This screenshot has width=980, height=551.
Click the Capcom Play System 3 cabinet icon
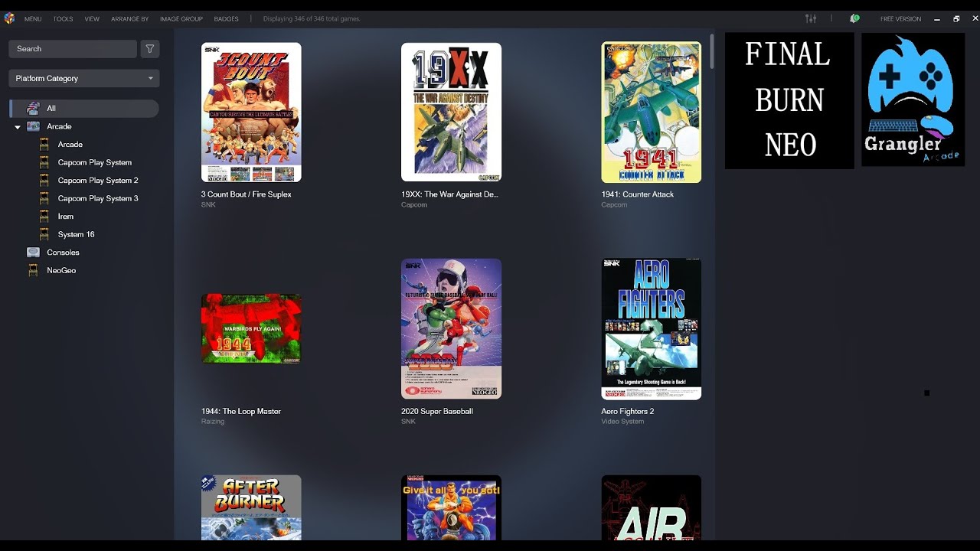coord(44,198)
